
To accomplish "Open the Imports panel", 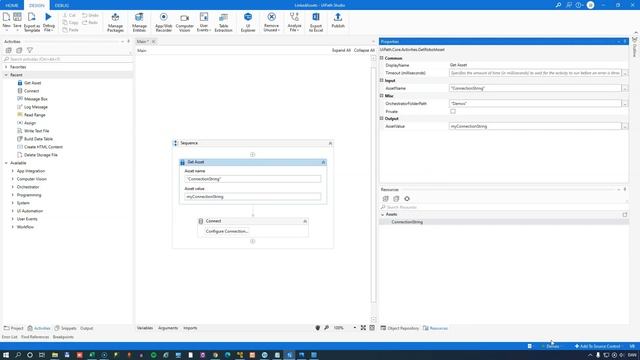I will (x=190, y=328).
